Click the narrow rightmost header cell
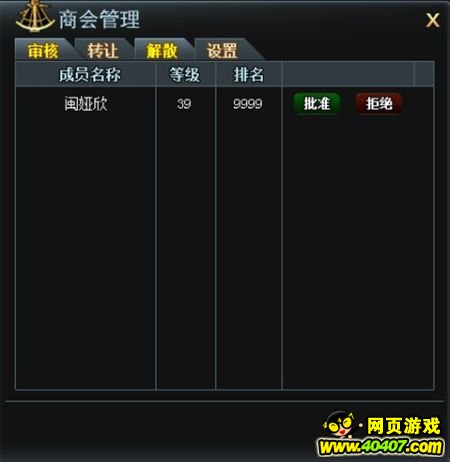The width and height of the screenshot is (450, 462). coord(424,74)
